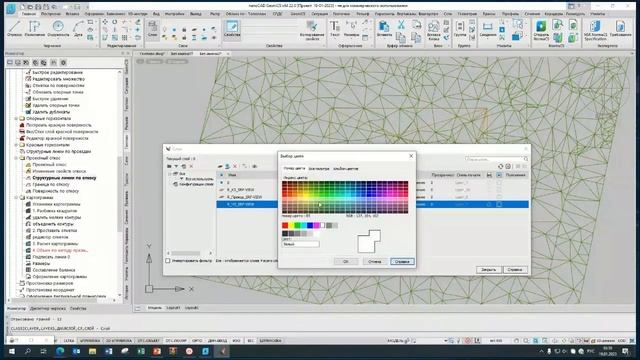Click Закрыть in the layers dialog
Image resolution: width=640 pixels, height=360 pixels.
(489, 270)
